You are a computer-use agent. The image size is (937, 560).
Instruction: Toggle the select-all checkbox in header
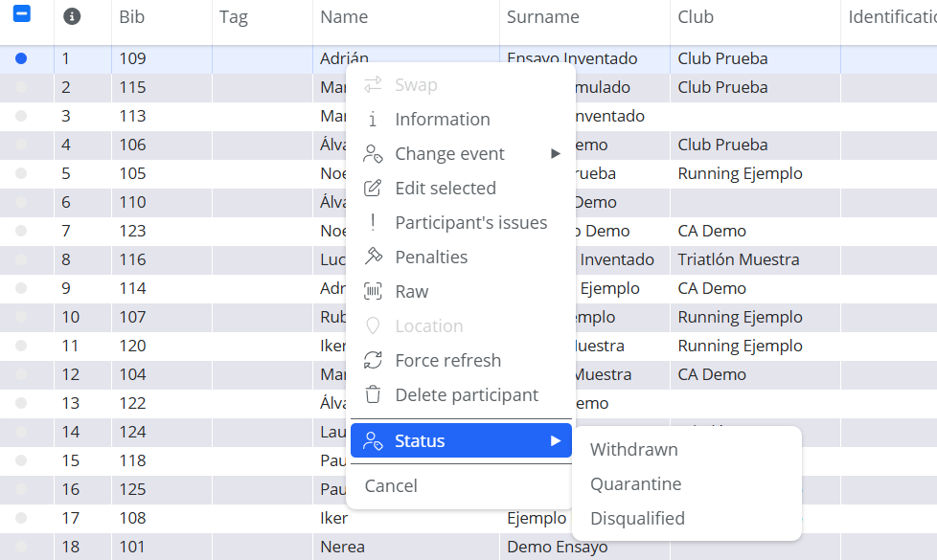pos(21,13)
